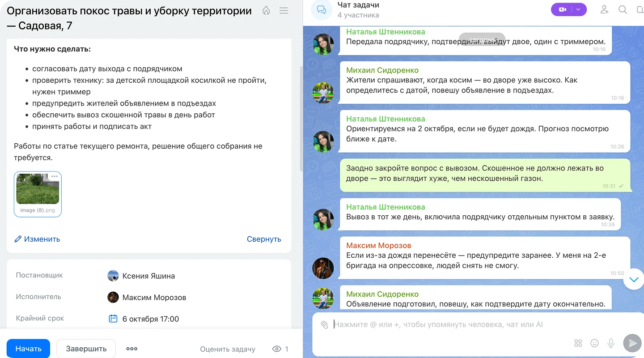Open the task hamburger menu

(x=284, y=10)
